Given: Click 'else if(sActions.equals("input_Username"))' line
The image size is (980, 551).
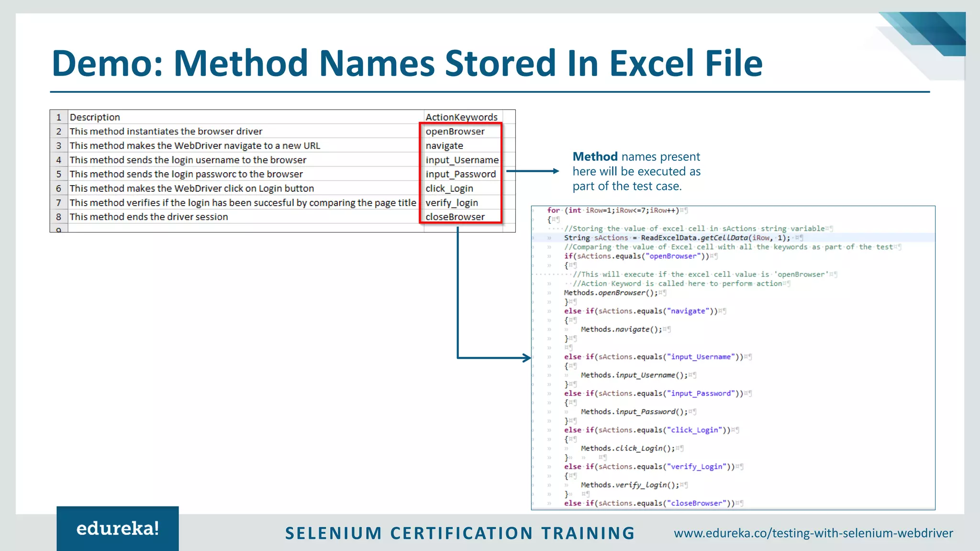Looking at the screenshot, I should 654,357.
